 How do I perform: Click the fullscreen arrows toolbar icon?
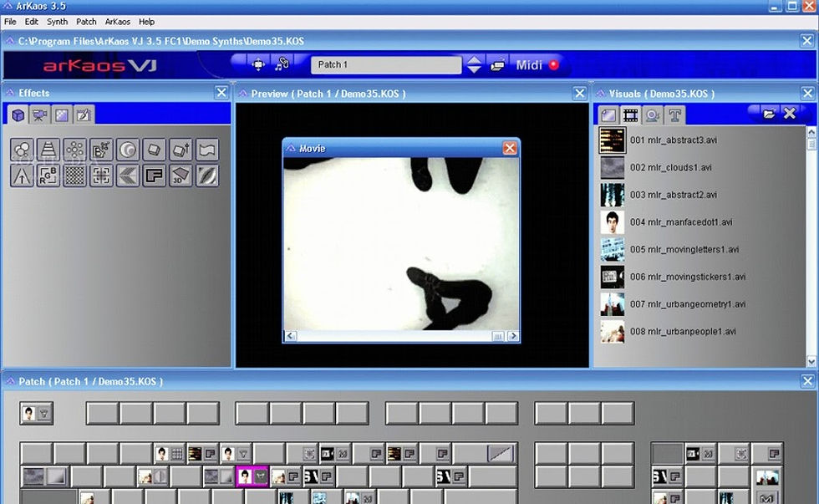click(258, 64)
